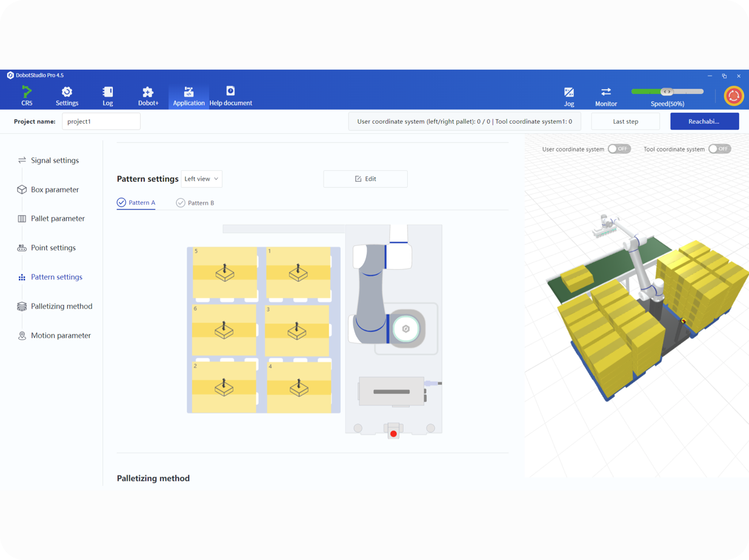Viewport: 749px width, 560px height.
Task: Click the Last step button
Action: (625, 121)
